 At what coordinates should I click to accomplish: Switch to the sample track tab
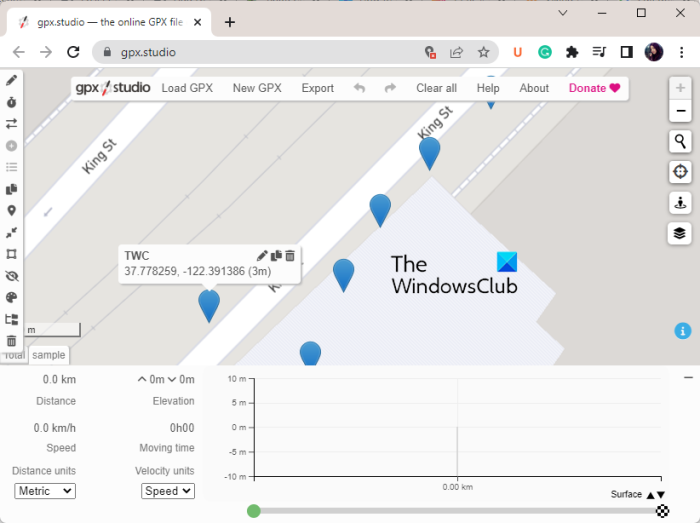pyautogui.click(x=49, y=355)
